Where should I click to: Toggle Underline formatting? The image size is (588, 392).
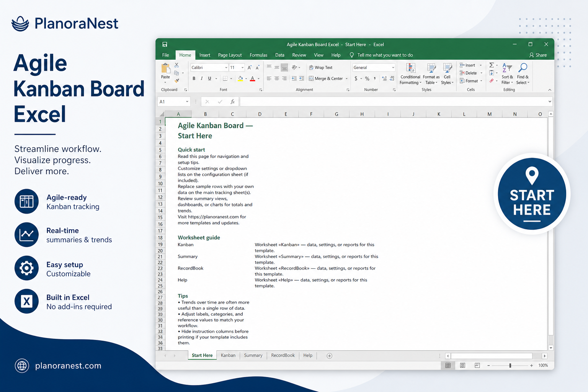209,78
